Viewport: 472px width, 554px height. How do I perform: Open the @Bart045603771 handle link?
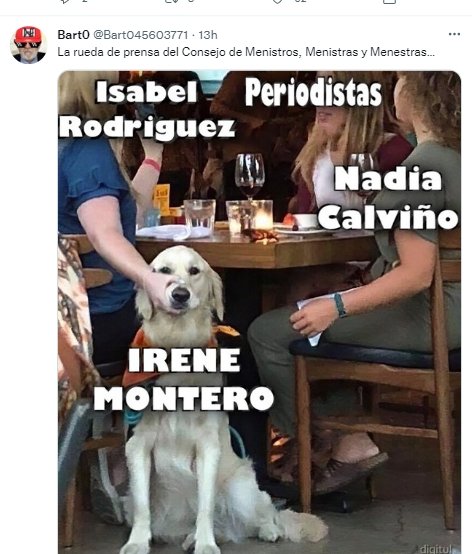[141, 35]
